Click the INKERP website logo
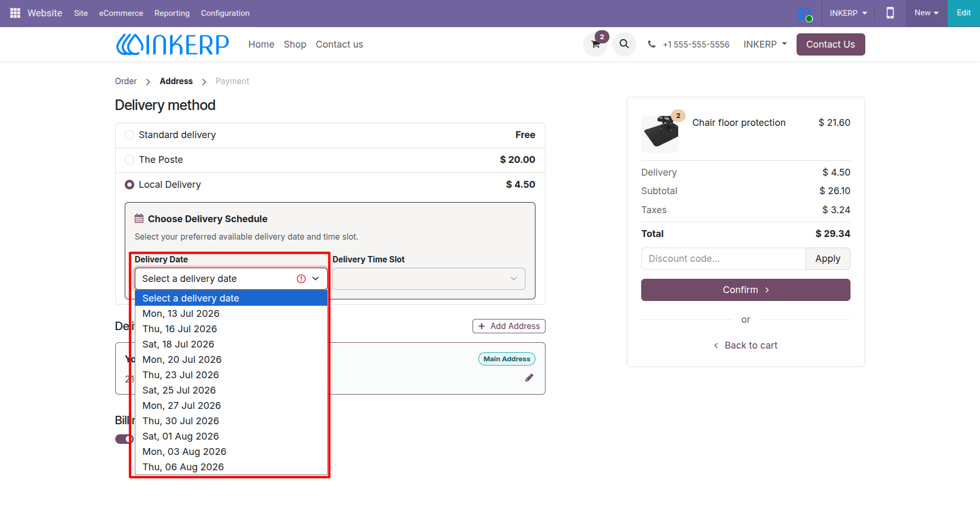This screenshot has height=511, width=980. point(172,44)
